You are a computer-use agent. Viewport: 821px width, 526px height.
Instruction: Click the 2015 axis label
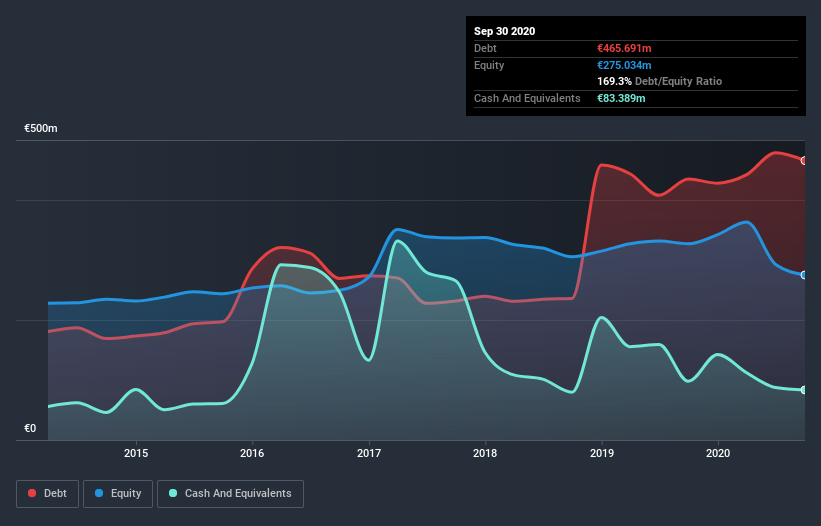click(136, 453)
